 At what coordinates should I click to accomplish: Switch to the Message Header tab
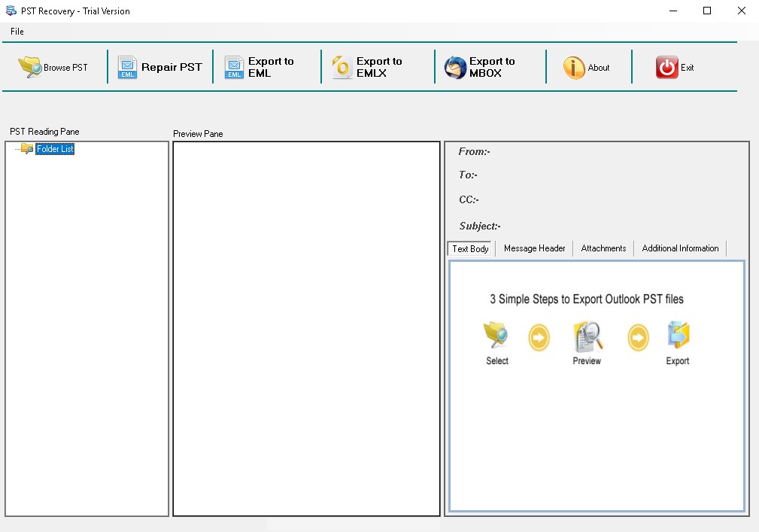pyautogui.click(x=534, y=248)
